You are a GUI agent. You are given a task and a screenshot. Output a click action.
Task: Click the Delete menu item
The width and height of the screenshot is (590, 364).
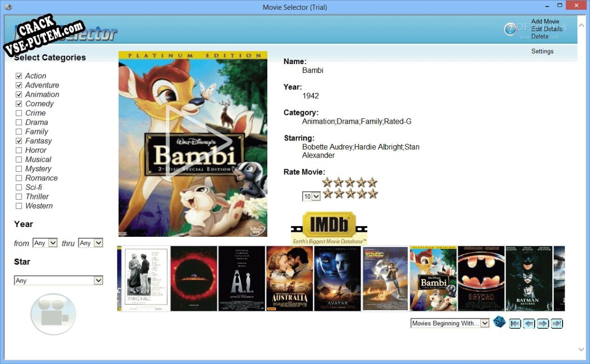click(x=540, y=36)
